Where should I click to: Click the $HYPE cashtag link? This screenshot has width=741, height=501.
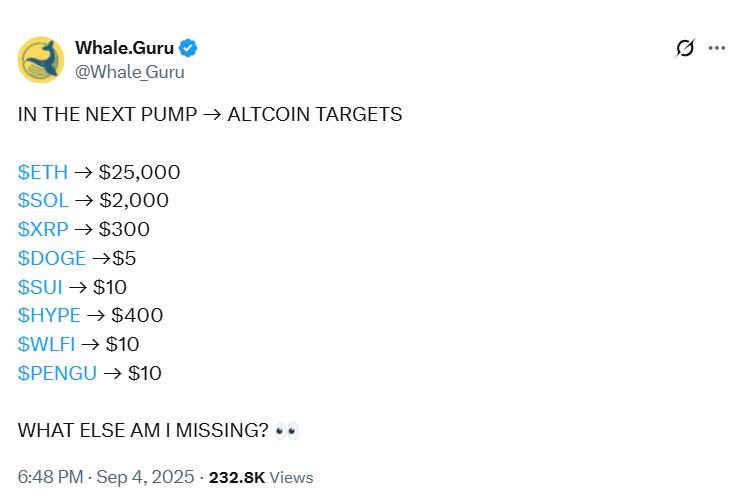[x=49, y=316]
